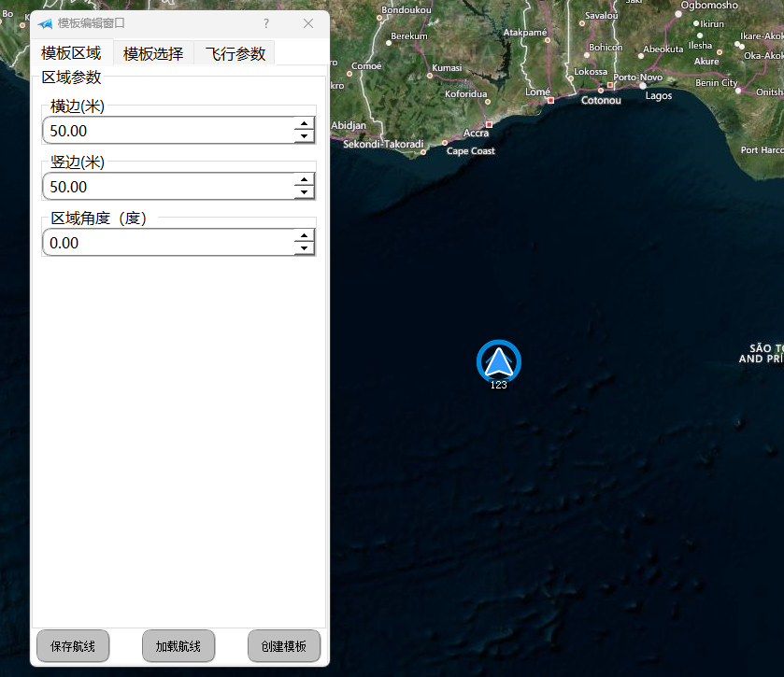Click the Berekum label on map
Viewport: 784px width, 677px height.
(409, 36)
